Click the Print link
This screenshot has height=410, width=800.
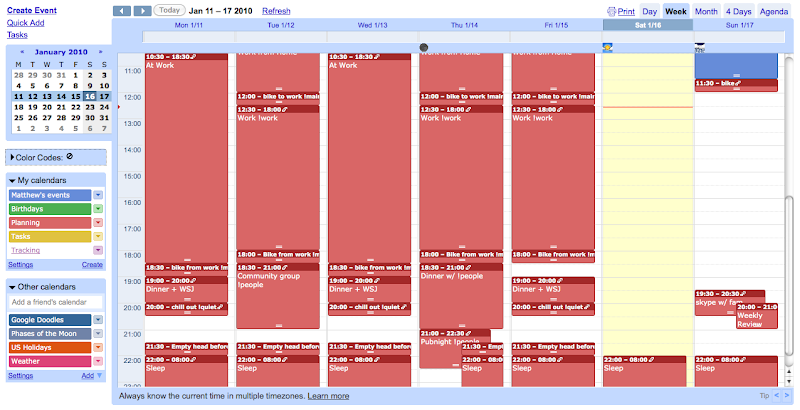[x=626, y=11]
